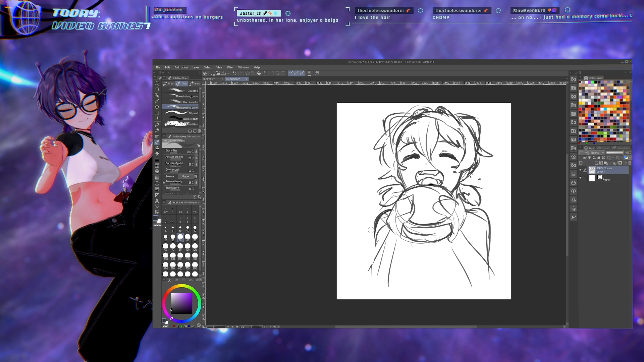Select the Eyedropper tool
Viewport: 644px width, 362px height.
[x=157, y=101]
